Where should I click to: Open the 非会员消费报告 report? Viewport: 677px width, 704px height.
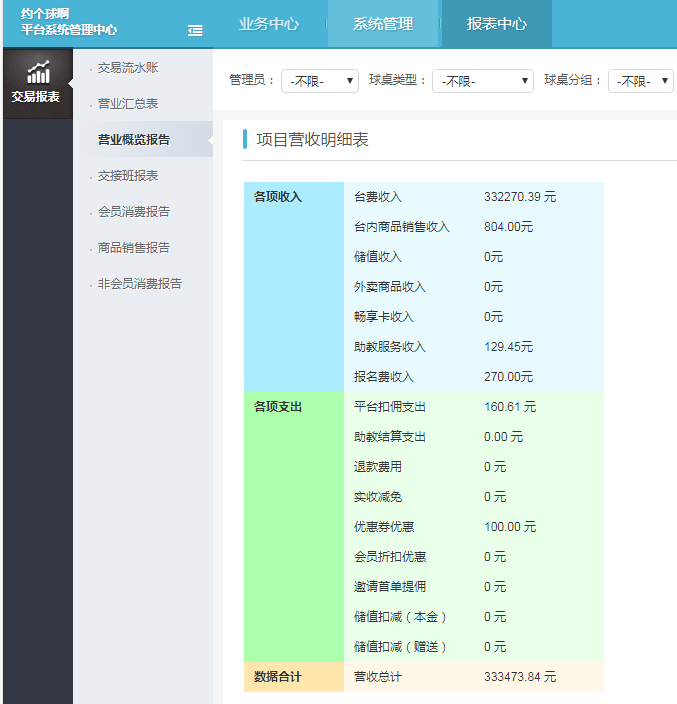pos(140,283)
